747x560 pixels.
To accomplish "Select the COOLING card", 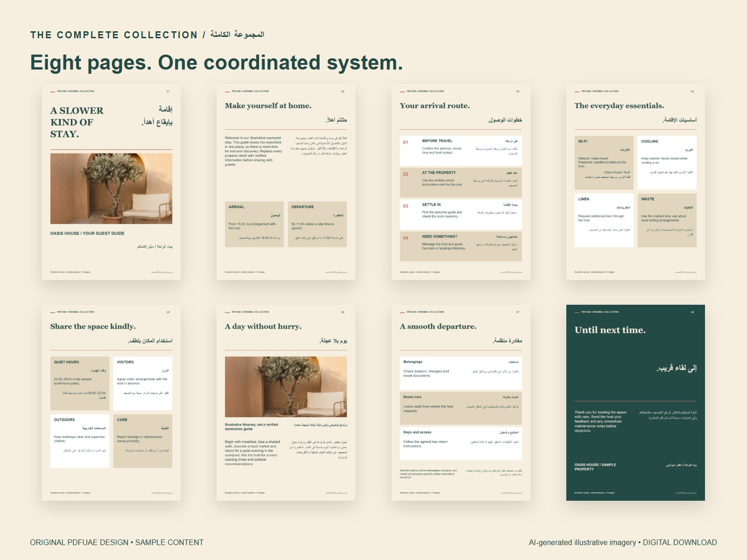I will pyautogui.click(x=667, y=162).
